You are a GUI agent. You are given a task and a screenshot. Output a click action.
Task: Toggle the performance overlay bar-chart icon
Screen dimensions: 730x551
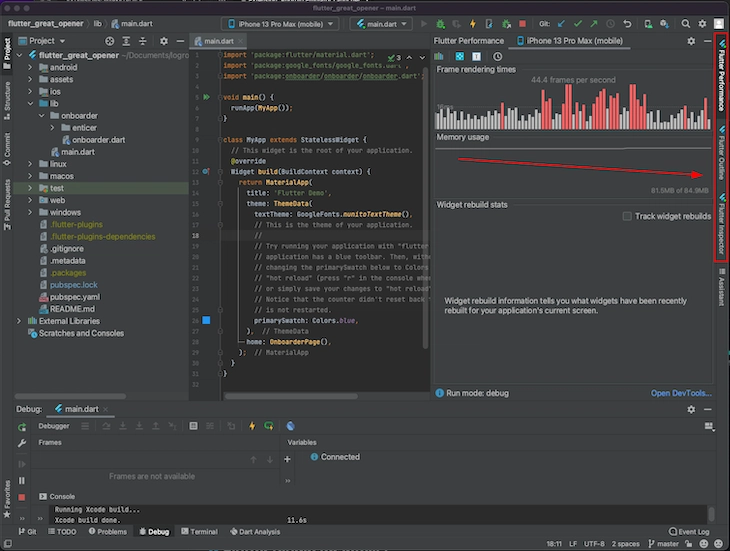click(x=439, y=56)
